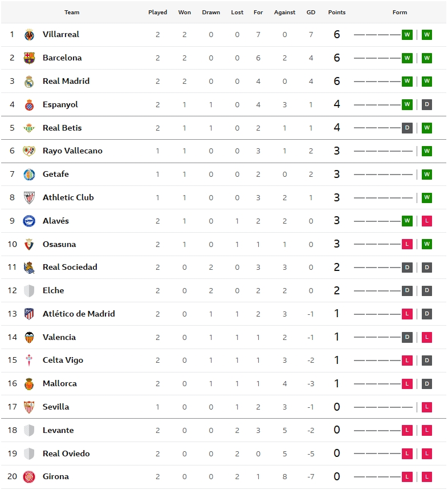Click the Athletic Club crest
This screenshot has height=490, width=448.
[x=29, y=198]
